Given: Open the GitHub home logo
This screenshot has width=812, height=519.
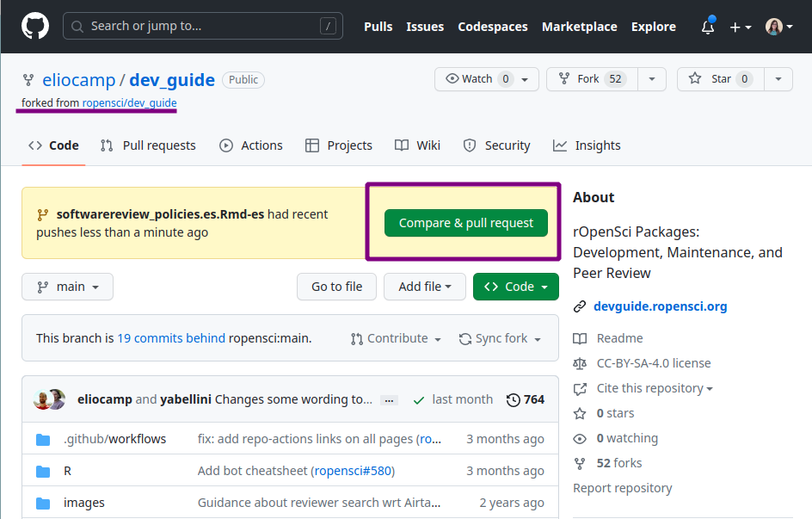Looking at the screenshot, I should click(35, 26).
